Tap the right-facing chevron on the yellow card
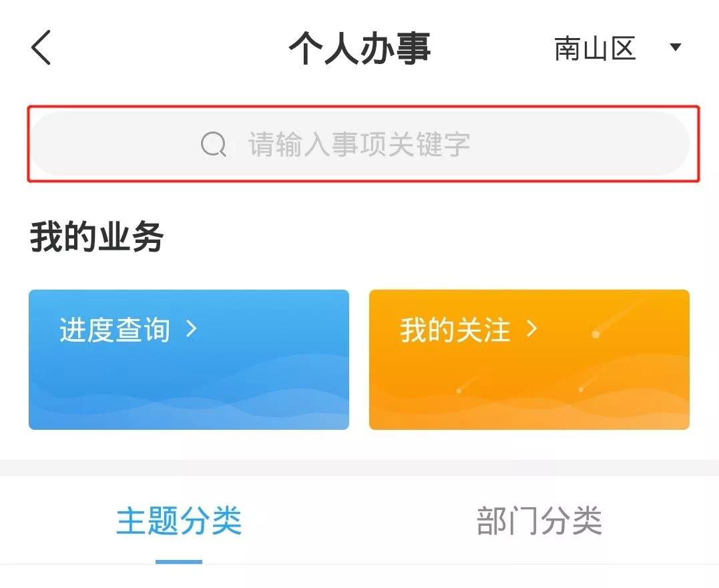The image size is (719, 588). point(533,329)
